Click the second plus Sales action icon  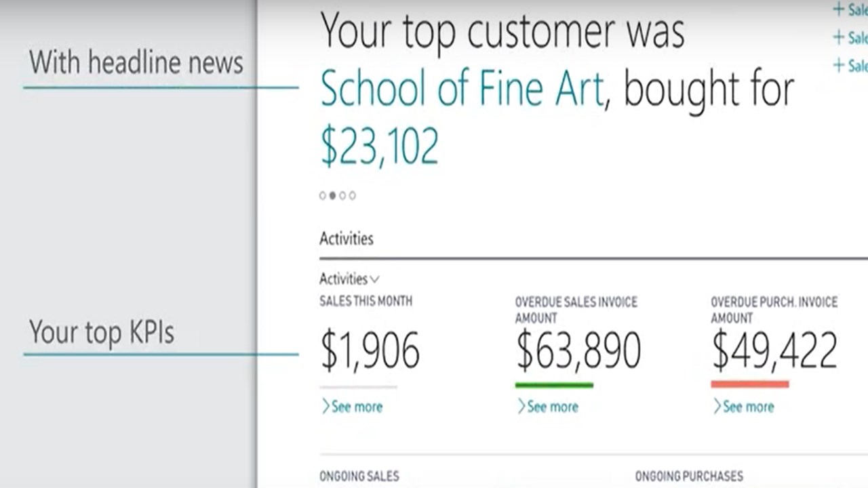[839, 37]
